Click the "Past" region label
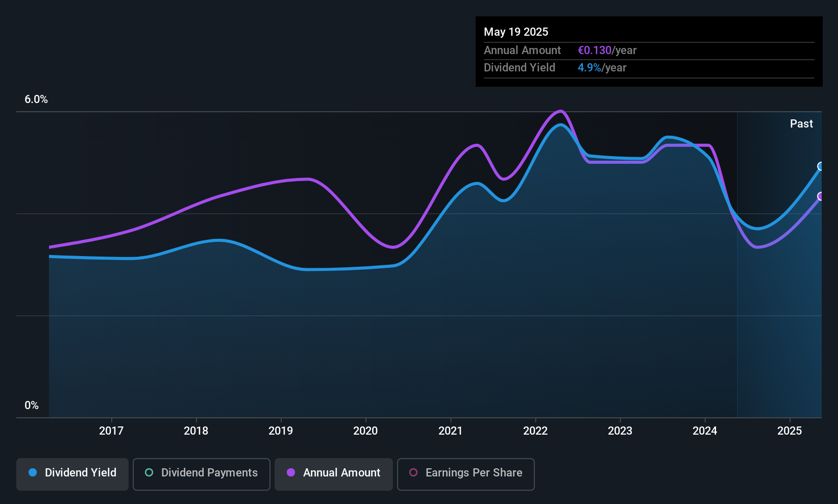Viewport: 838px width, 504px height. click(x=801, y=124)
